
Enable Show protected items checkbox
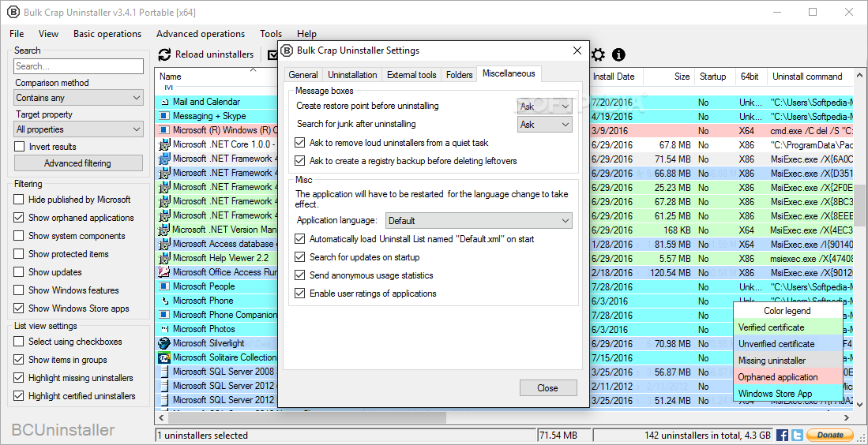[x=19, y=254]
